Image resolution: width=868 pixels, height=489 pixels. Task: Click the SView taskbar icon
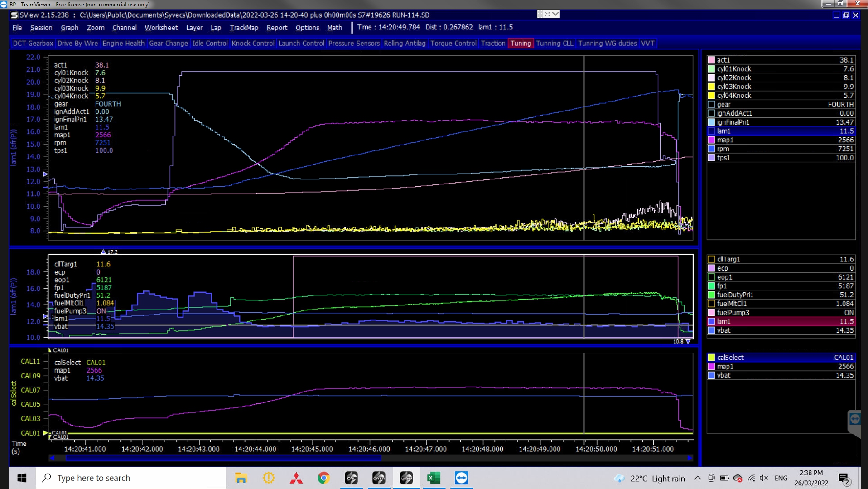(406, 478)
